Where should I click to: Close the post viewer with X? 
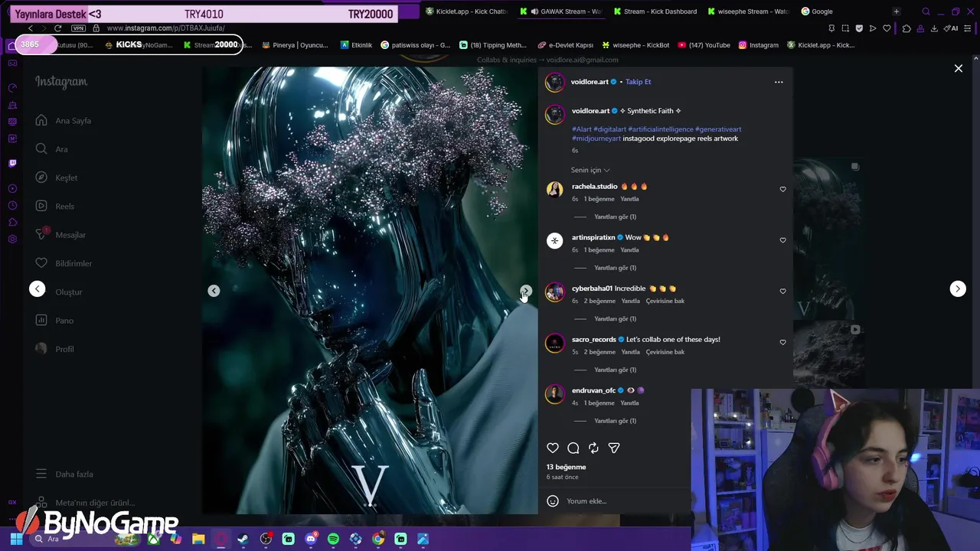pos(959,69)
